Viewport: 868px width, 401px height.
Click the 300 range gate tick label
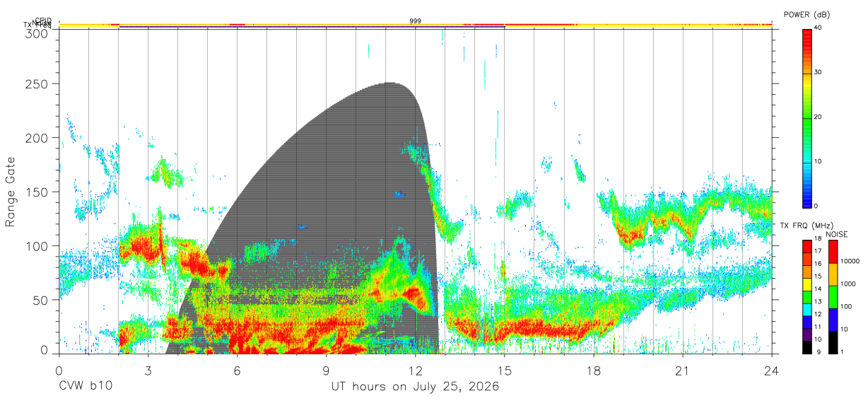(37, 33)
